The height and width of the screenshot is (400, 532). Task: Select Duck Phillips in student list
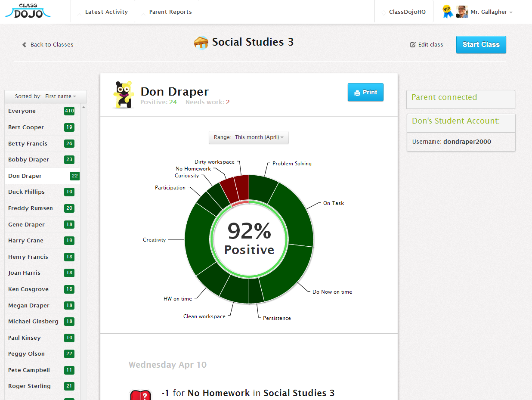(x=42, y=192)
